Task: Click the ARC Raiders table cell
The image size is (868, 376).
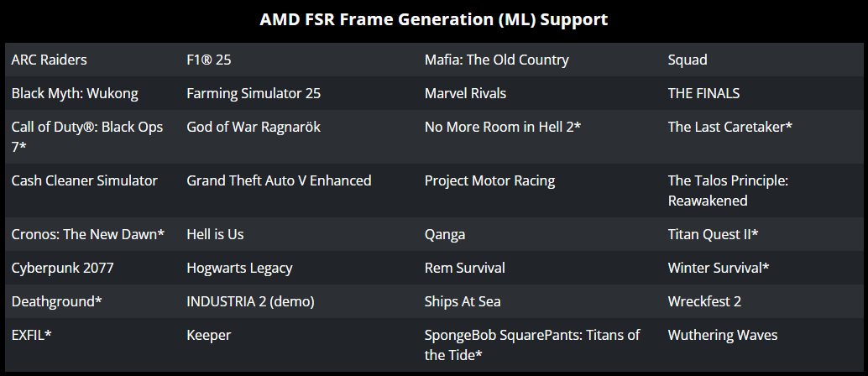Action: (50, 60)
